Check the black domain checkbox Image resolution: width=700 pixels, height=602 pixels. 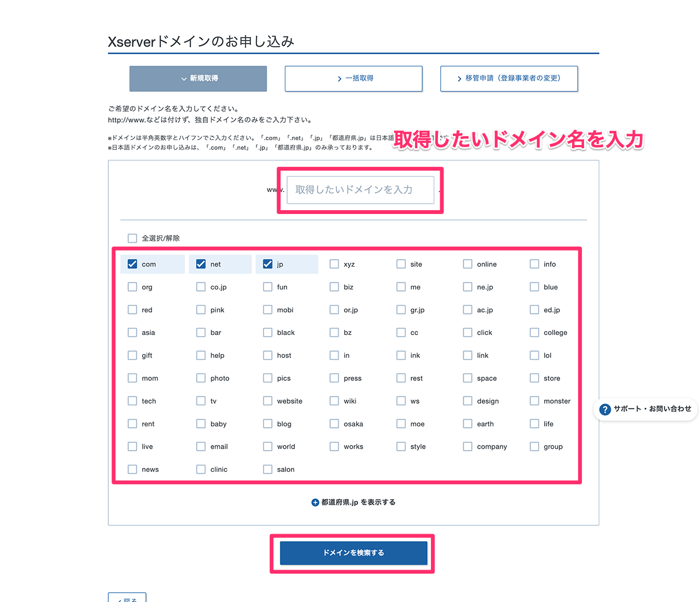(x=267, y=332)
